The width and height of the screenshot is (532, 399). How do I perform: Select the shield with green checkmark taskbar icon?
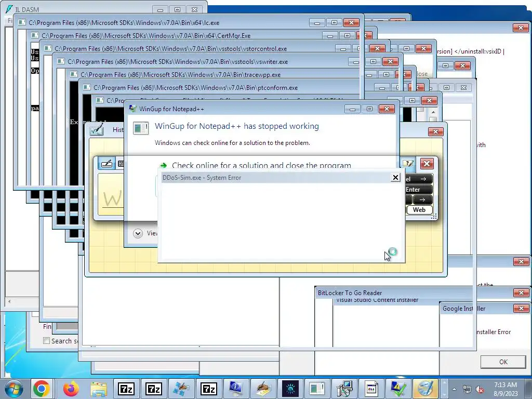click(x=398, y=389)
